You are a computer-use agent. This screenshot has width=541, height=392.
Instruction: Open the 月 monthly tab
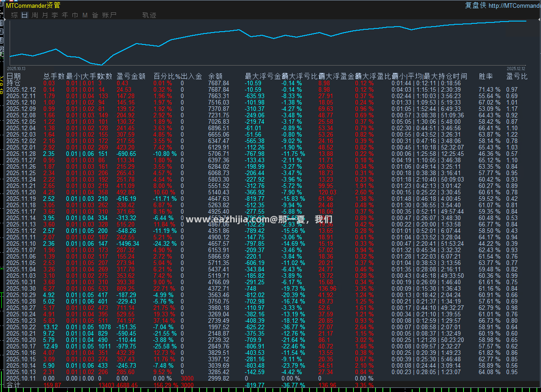45,15
